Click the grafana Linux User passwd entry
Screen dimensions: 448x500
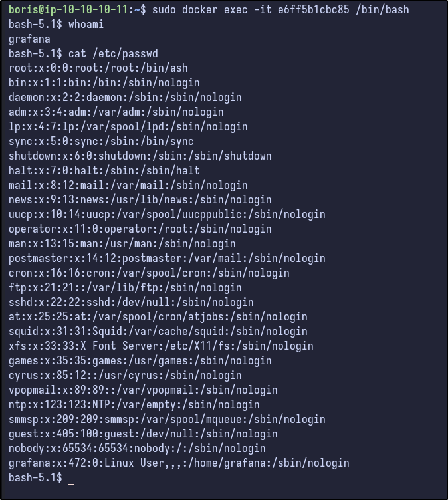pos(179,463)
